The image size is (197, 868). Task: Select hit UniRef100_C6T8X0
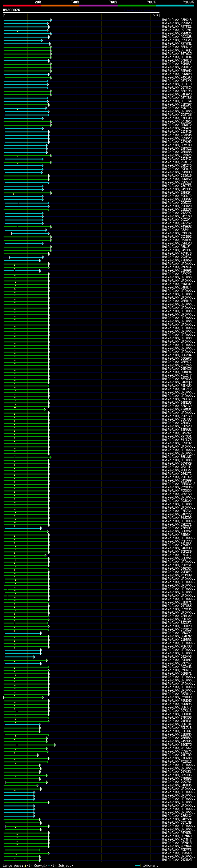tap(177, 88)
